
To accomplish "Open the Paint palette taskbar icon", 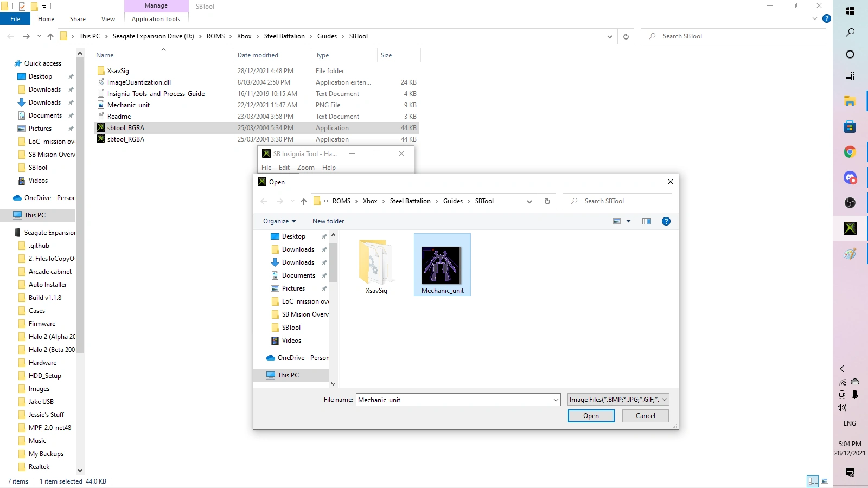I will point(850,254).
